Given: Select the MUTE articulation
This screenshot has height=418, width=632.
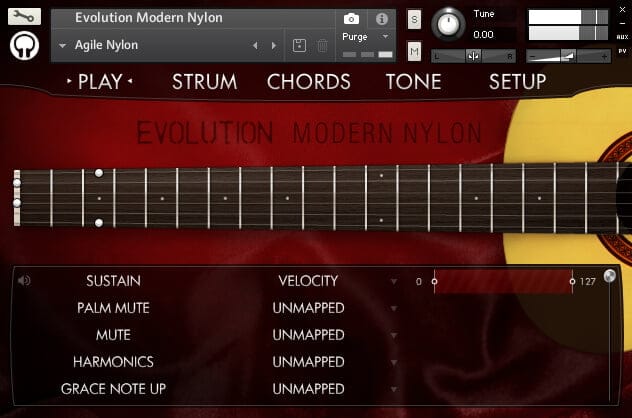Looking at the screenshot, I should click(113, 335).
